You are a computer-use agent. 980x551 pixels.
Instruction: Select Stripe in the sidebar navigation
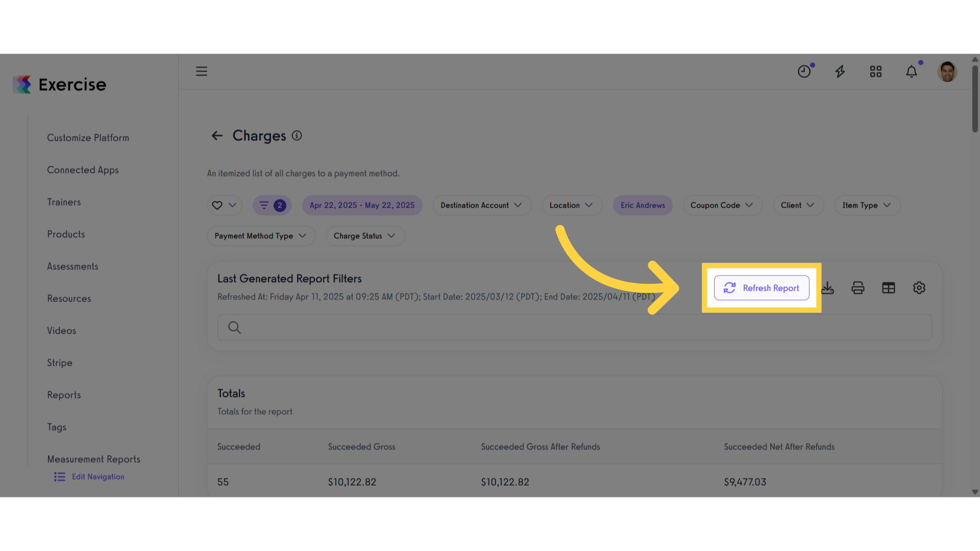60,363
